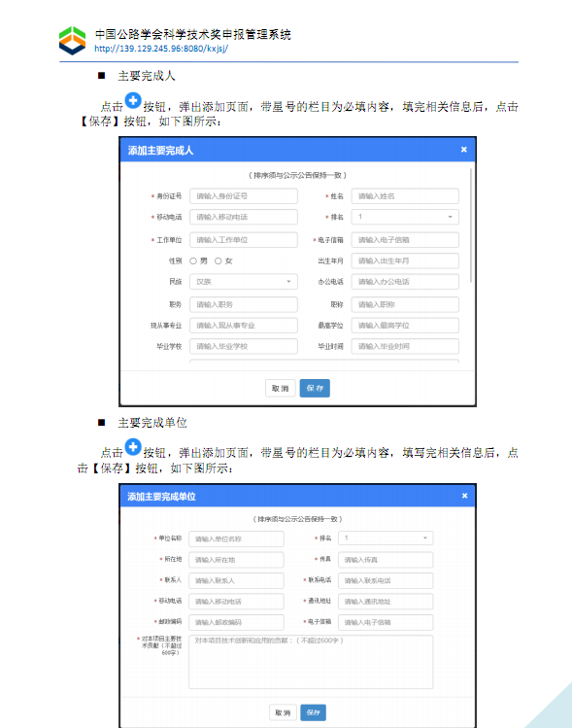Image resolution: width=572 pixels, height=728 pixels.
Task: Select the 男 radio button
Action: click(193, 260)
